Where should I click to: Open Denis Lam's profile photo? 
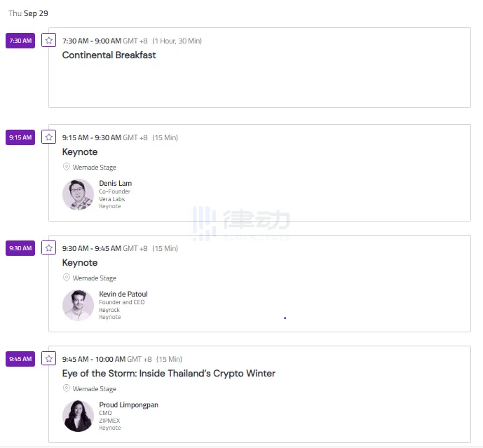click(79, 195)
